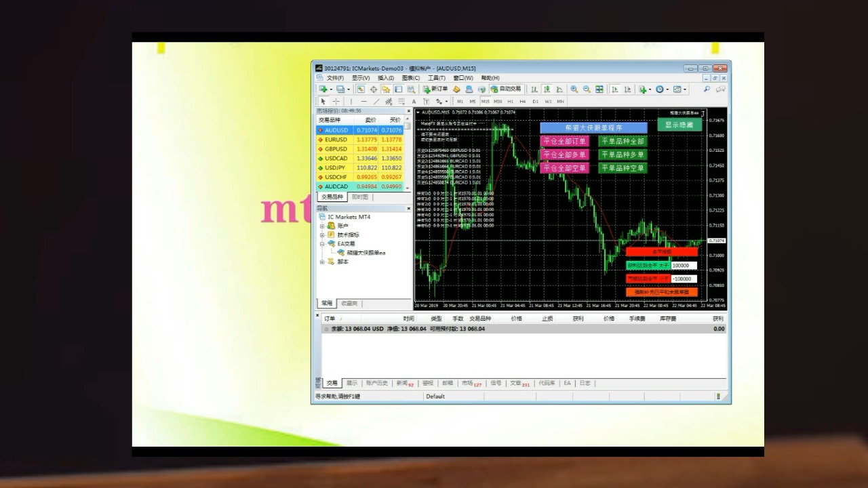Open the Strategy Tester icon
The height and width of the screenshot is (488, 868).
[411, 89]
